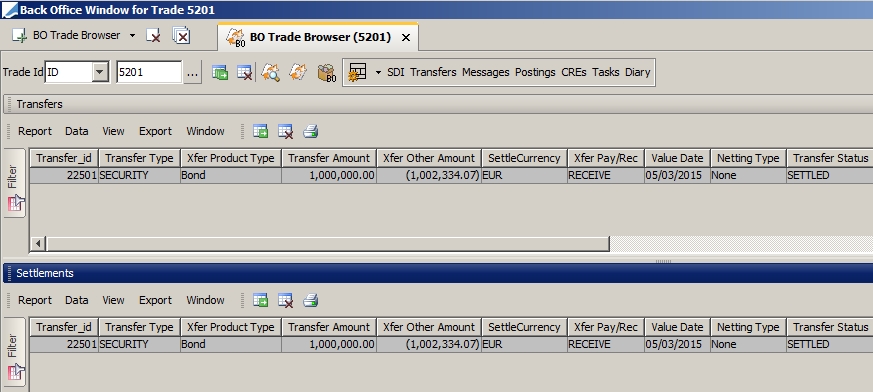Open Data menu in Settlements panel
Image resolution: width=873 pixels, height=392 pixels.
pos(76,300)
